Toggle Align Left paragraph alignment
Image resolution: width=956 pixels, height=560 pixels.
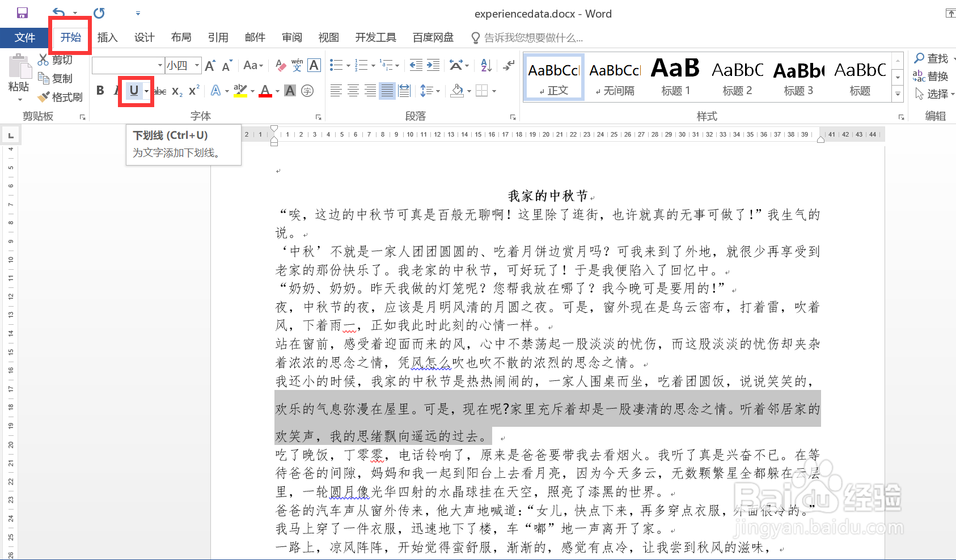(336, 91)
